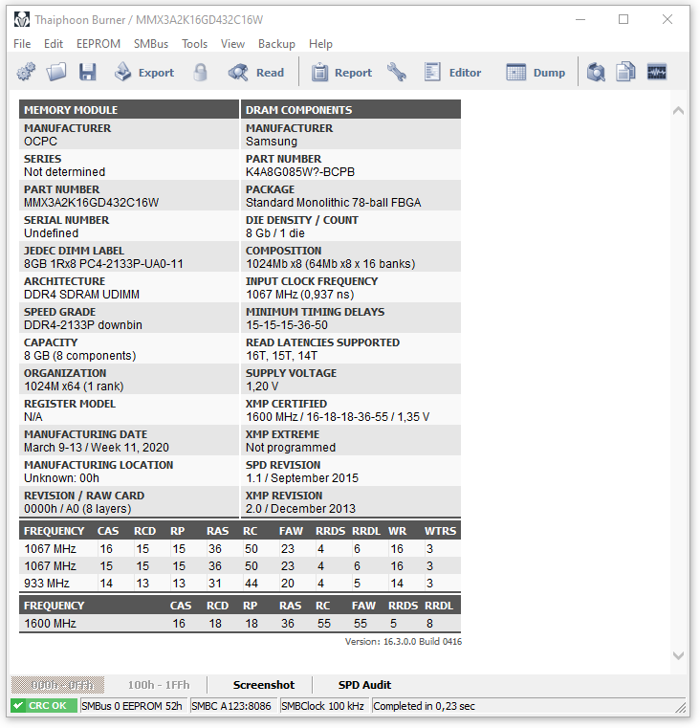Open the Report toolbar button

(x=341, y=73)
